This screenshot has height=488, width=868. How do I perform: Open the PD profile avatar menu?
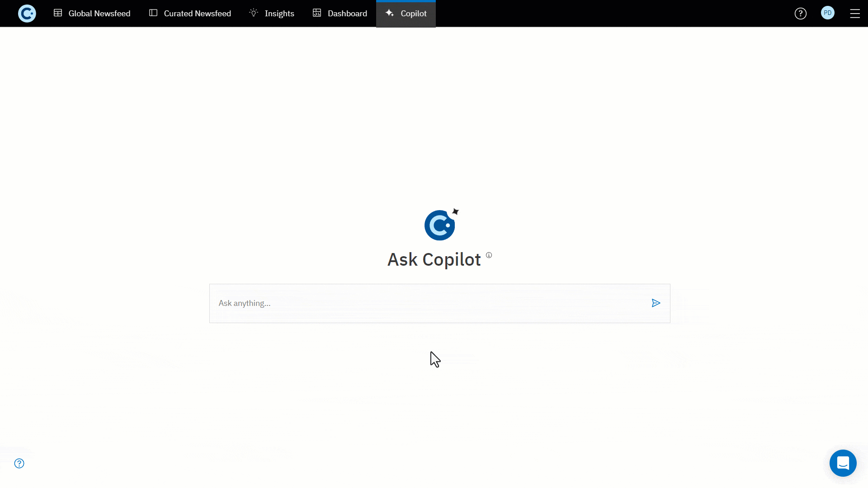828,13
